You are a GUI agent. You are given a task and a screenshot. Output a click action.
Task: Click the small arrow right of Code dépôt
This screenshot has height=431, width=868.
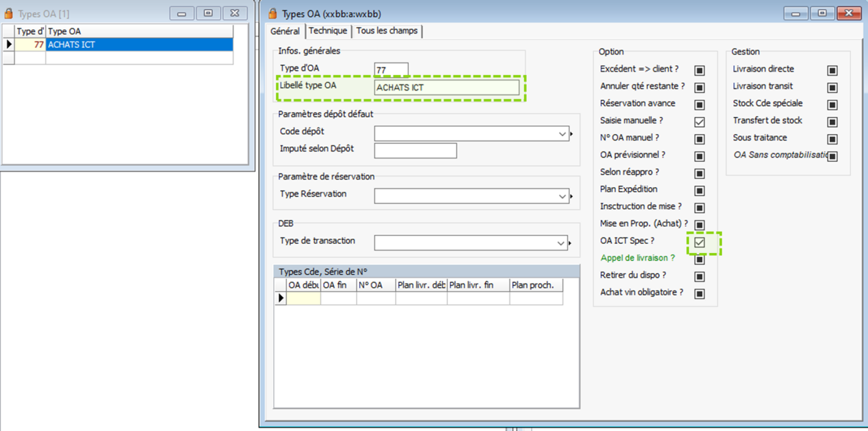(572, 134)
